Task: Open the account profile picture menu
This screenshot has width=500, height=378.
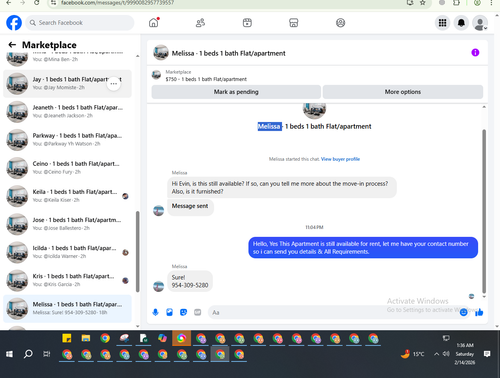Action: pos(480,23)
